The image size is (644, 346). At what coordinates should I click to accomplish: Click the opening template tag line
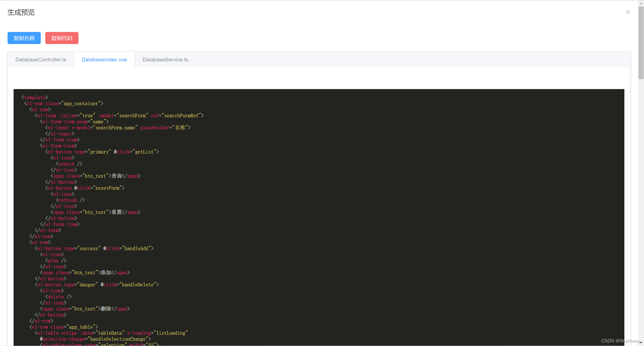coord(35,98)
